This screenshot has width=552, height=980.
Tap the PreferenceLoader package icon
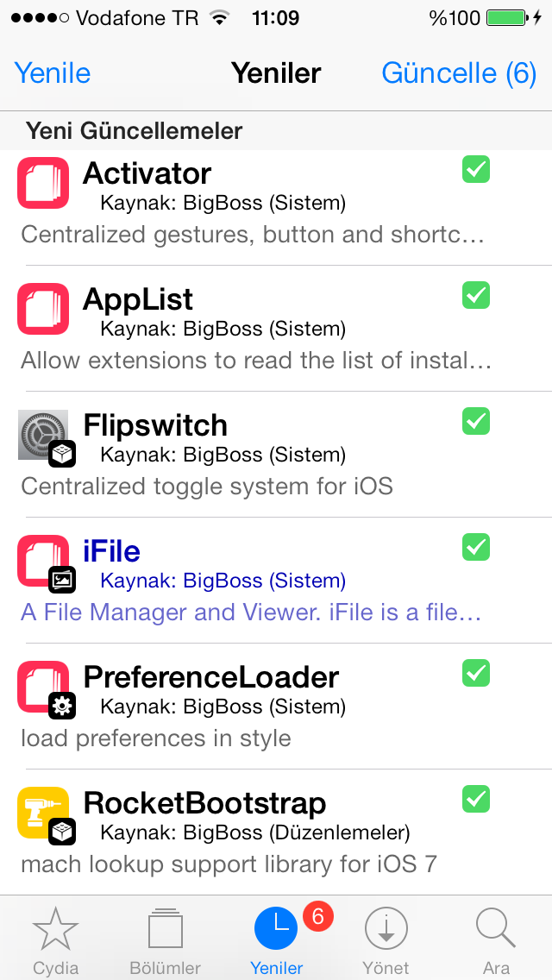[x=42, y=687]
